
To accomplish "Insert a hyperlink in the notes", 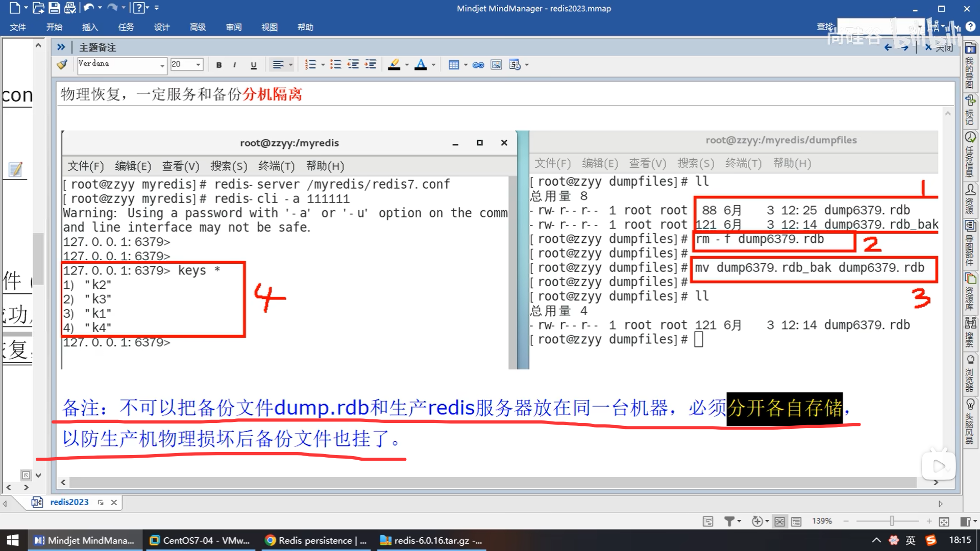I will point(478,65).
